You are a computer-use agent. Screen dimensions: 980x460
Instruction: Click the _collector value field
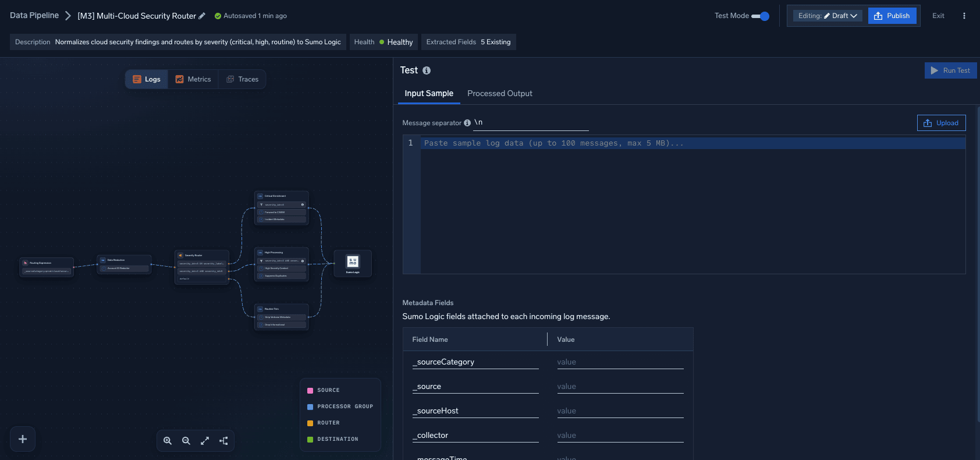pyautogui.click(x=620, y=436)
